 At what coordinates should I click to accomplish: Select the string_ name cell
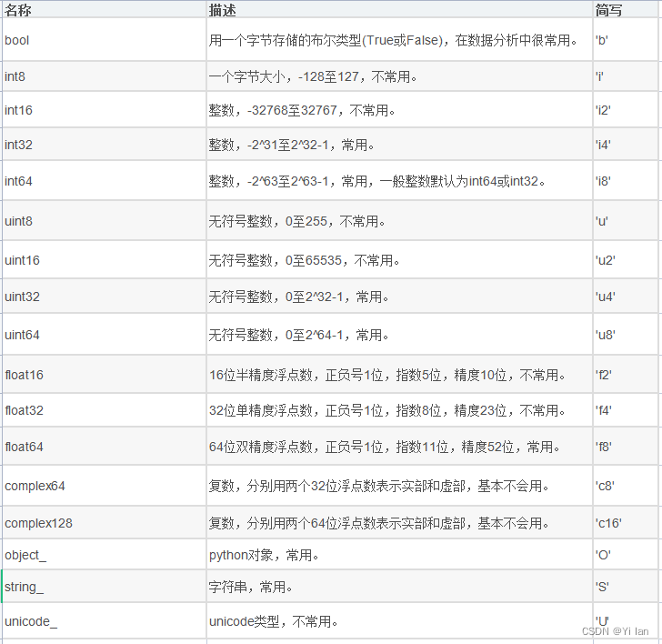click(104, 587)
